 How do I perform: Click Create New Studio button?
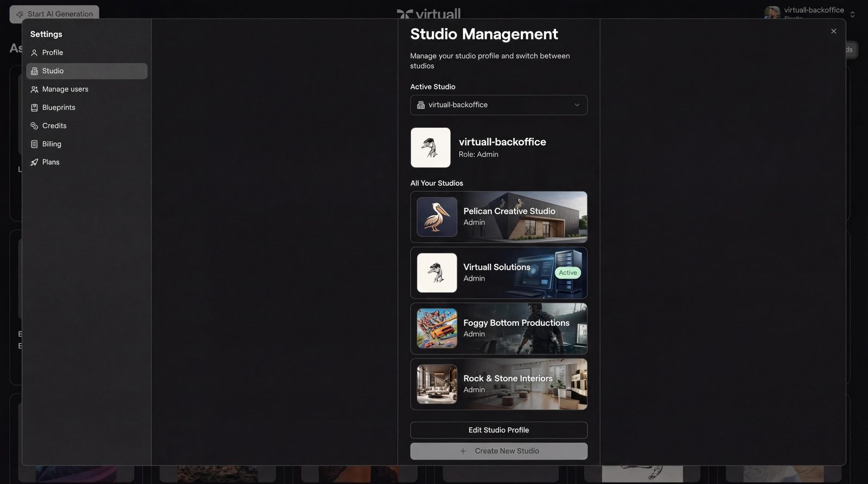pyautogui.click(x=499, y=451)
